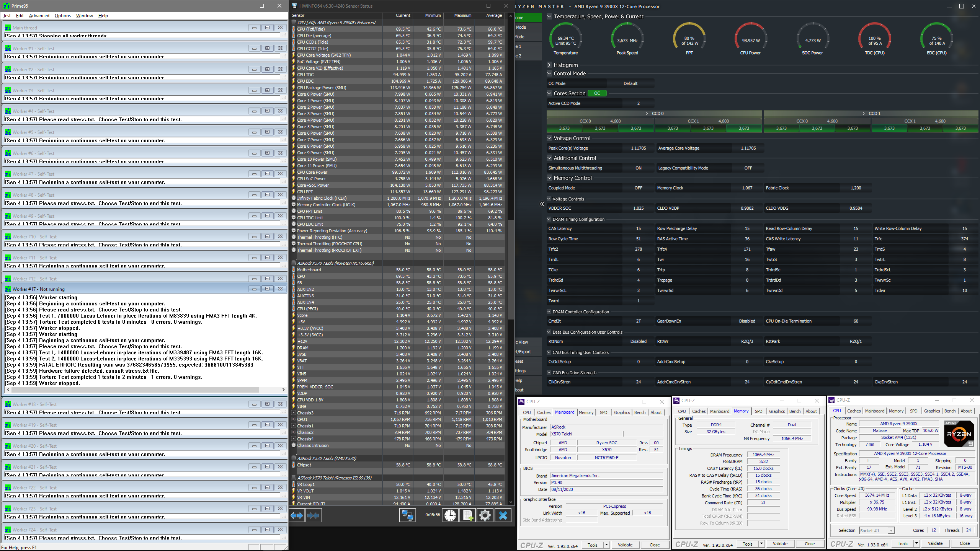The height and width of the screenshot is (551, 980).
Task: Open HWiNFO sensor settings gear icon
Action: tap(485, 515)
